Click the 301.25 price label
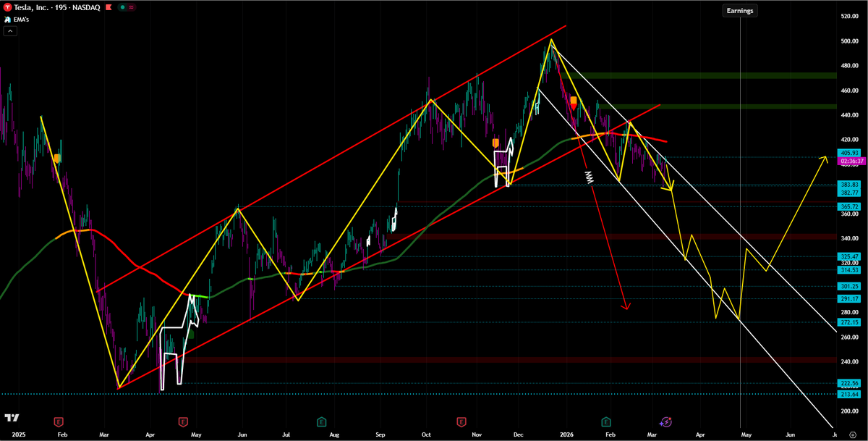 pyautogui.click(x=849, y=286)
